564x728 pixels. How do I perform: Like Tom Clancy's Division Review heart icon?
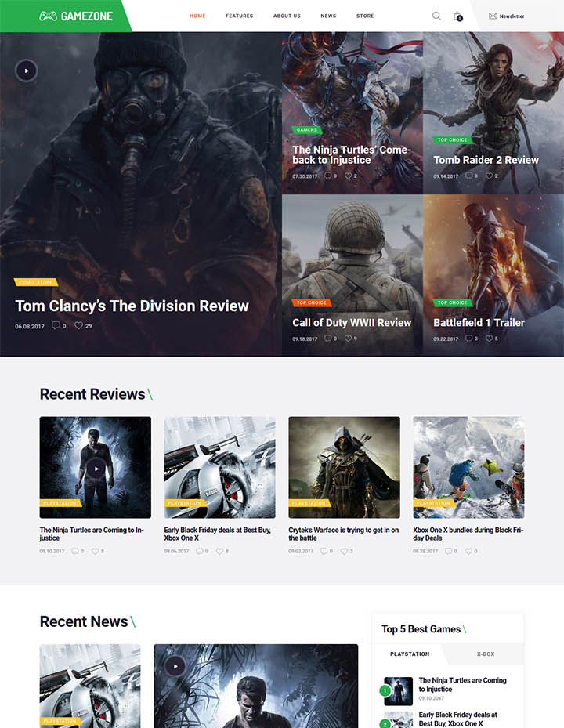tap(79, 325)
